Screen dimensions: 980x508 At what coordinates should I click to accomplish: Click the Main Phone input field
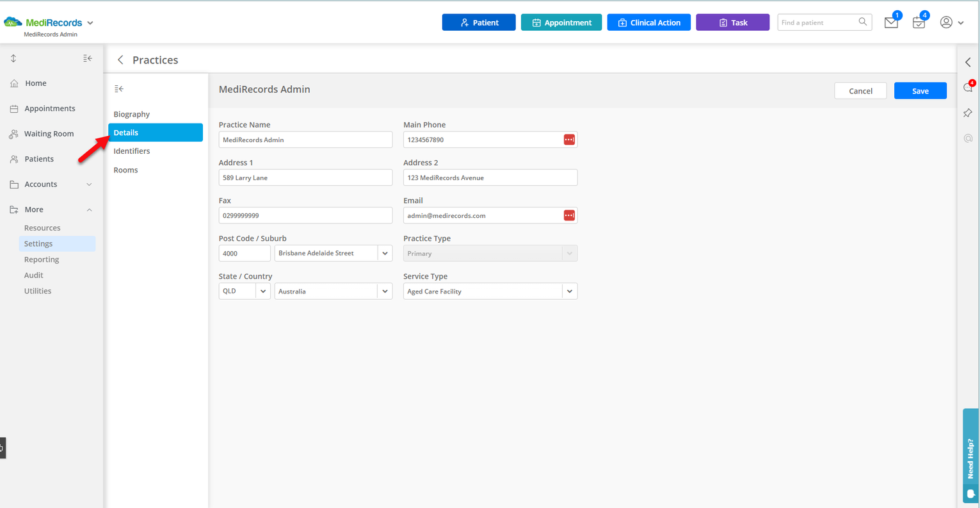[x=490, y=140]
